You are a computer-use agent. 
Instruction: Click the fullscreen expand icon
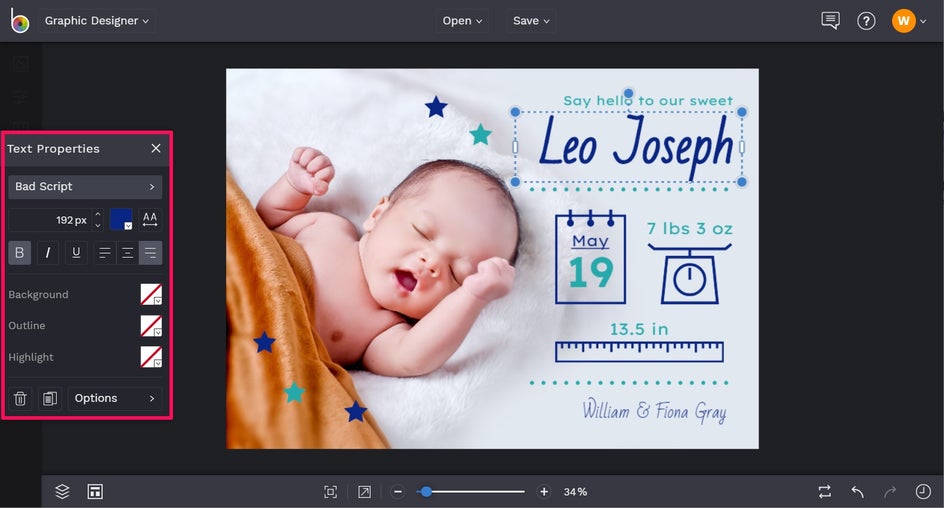coord(364,492)
